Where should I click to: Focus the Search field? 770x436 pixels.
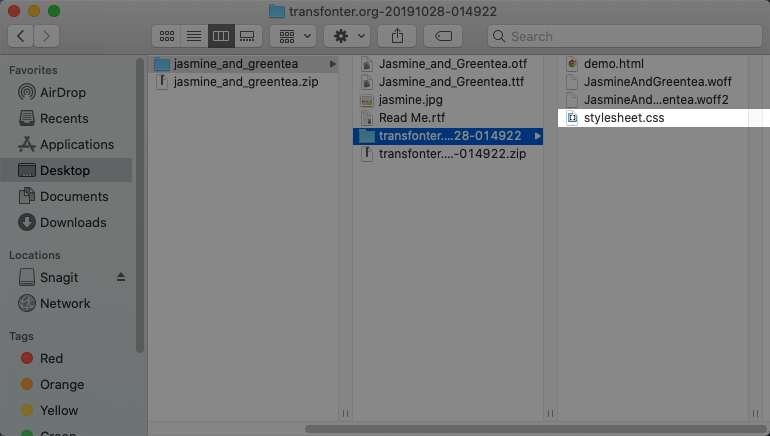pyautogui.click(x=625, y=36)
